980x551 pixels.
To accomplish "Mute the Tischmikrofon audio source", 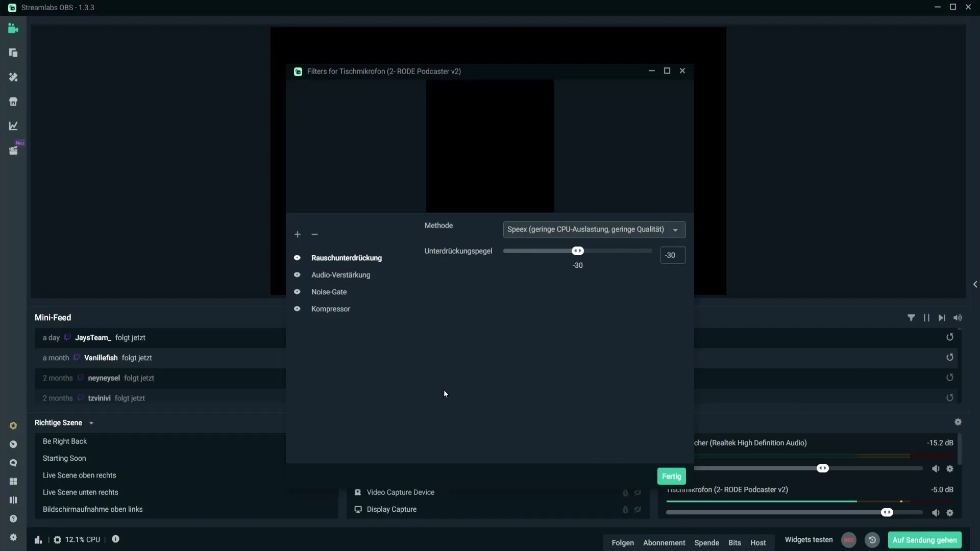I will pyautogui.click(x=936, y=513).
